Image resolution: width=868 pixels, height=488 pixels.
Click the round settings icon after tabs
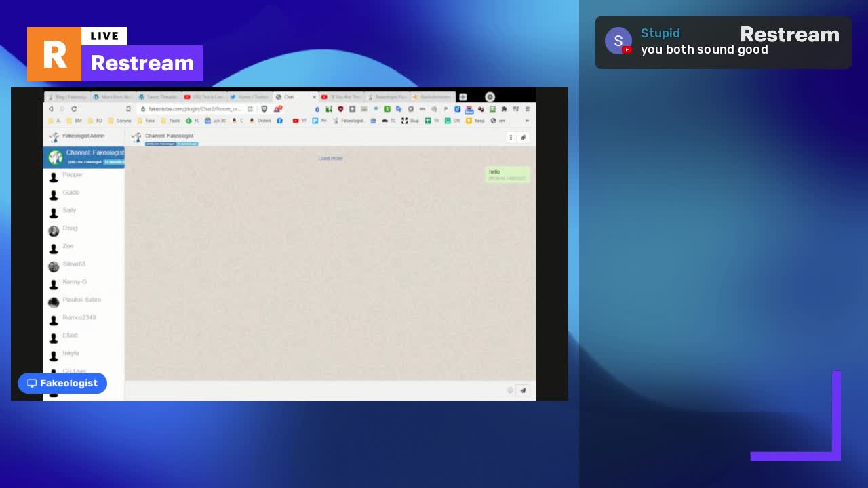coord(490,97)
